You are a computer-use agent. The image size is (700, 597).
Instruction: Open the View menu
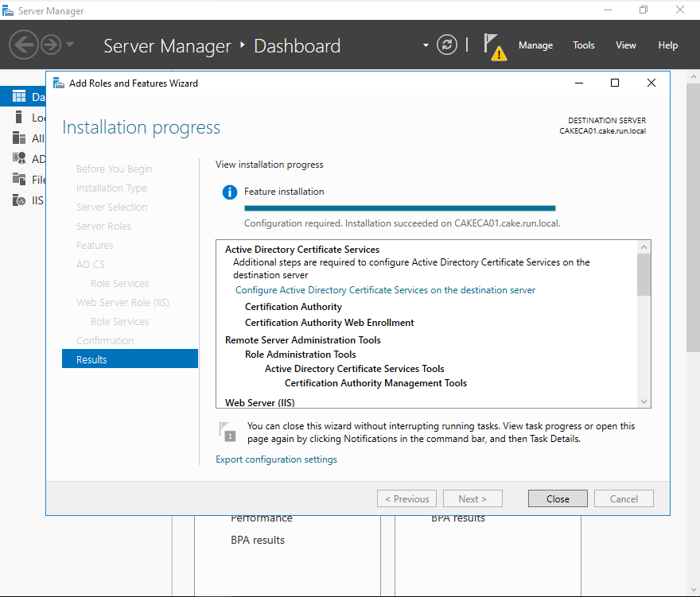click(626, 45)
